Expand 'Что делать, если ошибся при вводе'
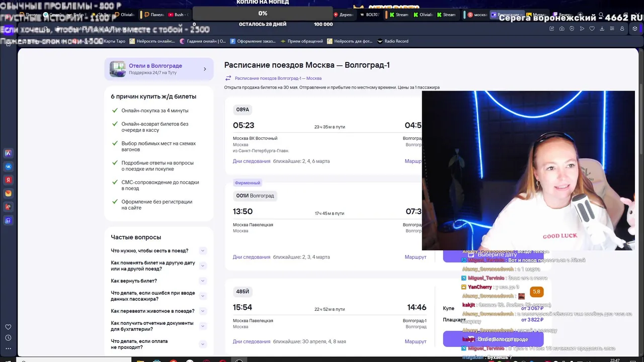644x362 pixels. tap(203, 296)
